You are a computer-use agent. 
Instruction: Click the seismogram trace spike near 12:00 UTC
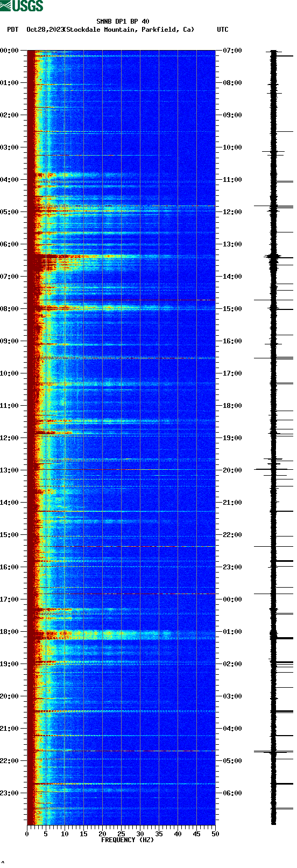pyautogui.click(x=274, y=206)
